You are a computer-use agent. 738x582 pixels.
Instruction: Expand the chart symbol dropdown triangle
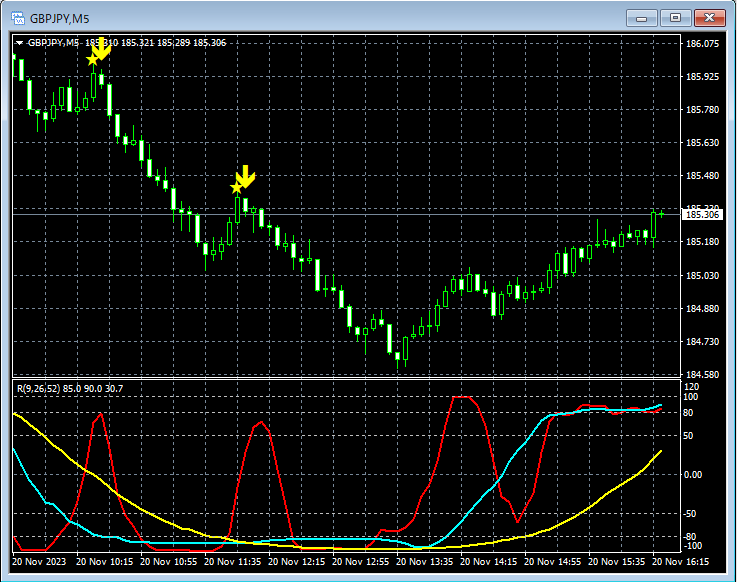(x=19, y=43)
